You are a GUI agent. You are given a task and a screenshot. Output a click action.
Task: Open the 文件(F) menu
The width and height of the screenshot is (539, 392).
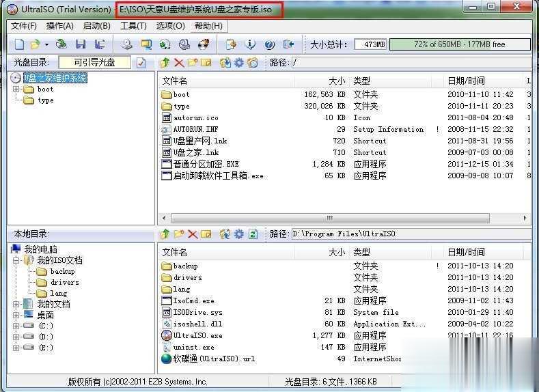click(x=24, y=26)
